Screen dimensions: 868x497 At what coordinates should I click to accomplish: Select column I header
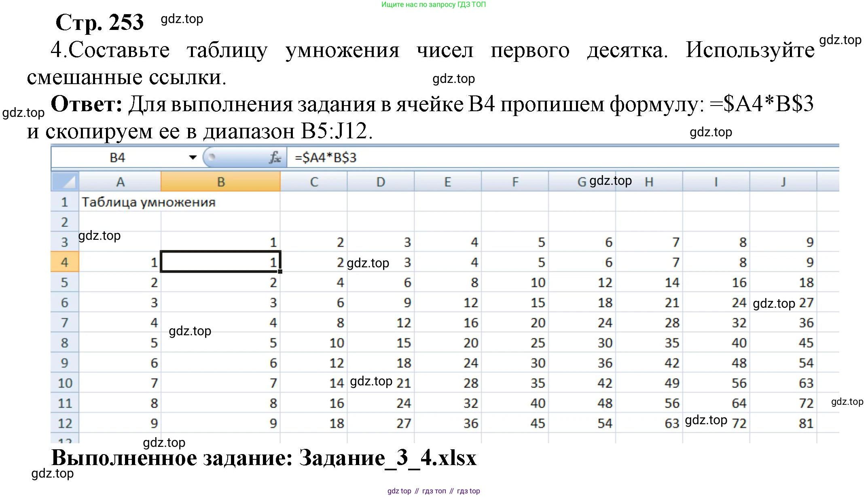pyautogui.click(x=716, y=182)
